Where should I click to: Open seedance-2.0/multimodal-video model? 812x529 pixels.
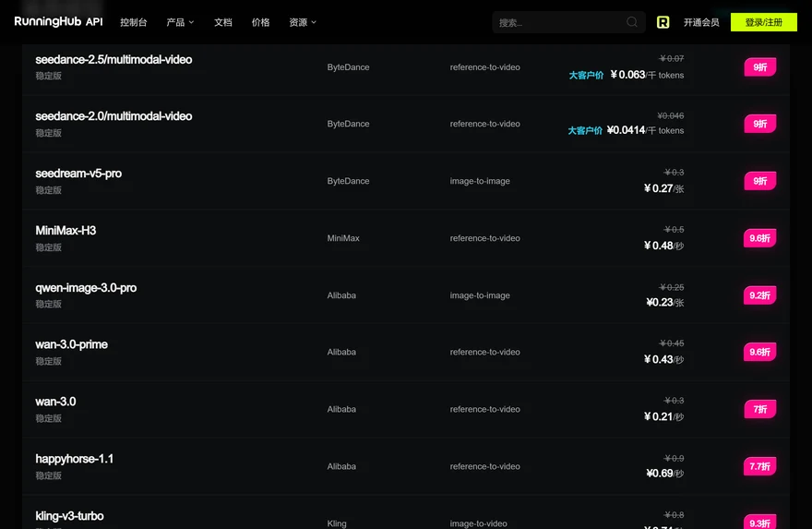coord(113,116)
